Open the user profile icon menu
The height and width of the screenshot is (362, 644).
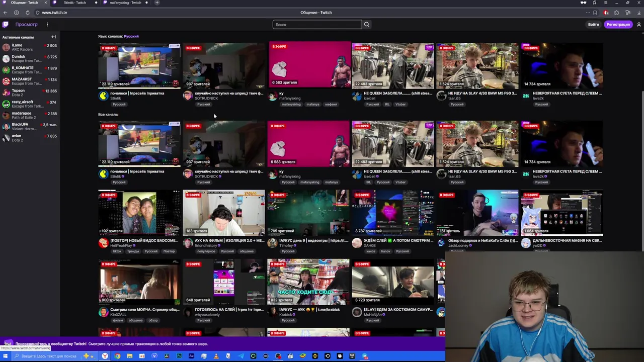pyautogui.click(x=638, y=24)
